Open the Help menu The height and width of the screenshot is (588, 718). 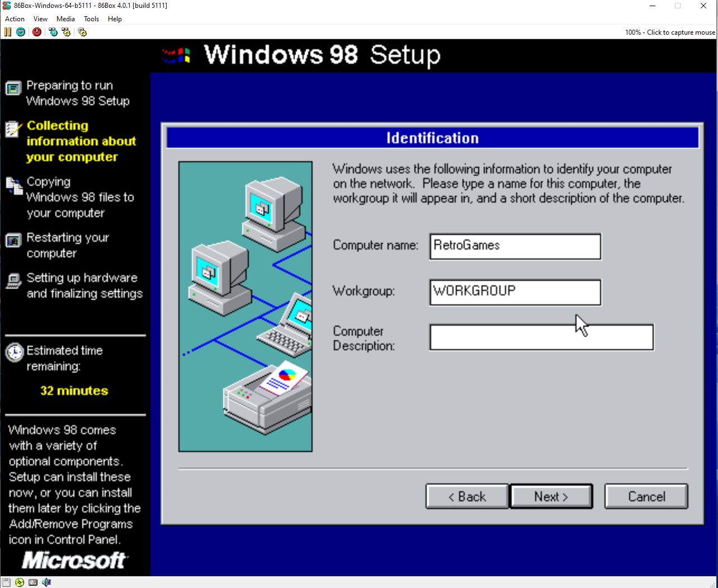pos(115,19)
